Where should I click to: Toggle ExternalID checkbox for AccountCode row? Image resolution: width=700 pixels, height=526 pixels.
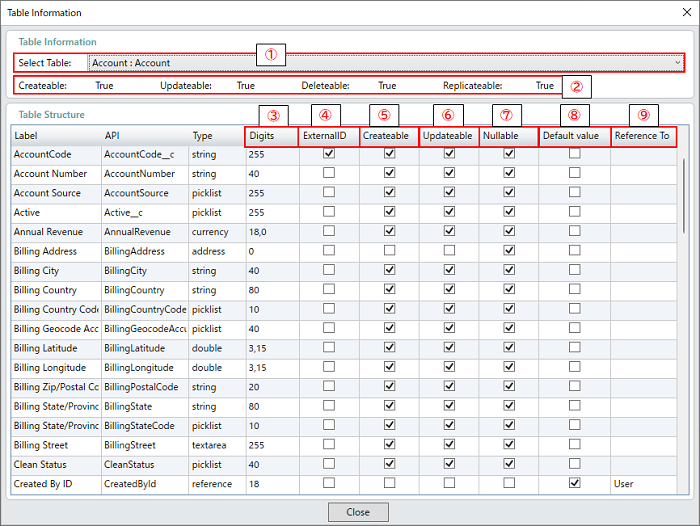(329, 154)
